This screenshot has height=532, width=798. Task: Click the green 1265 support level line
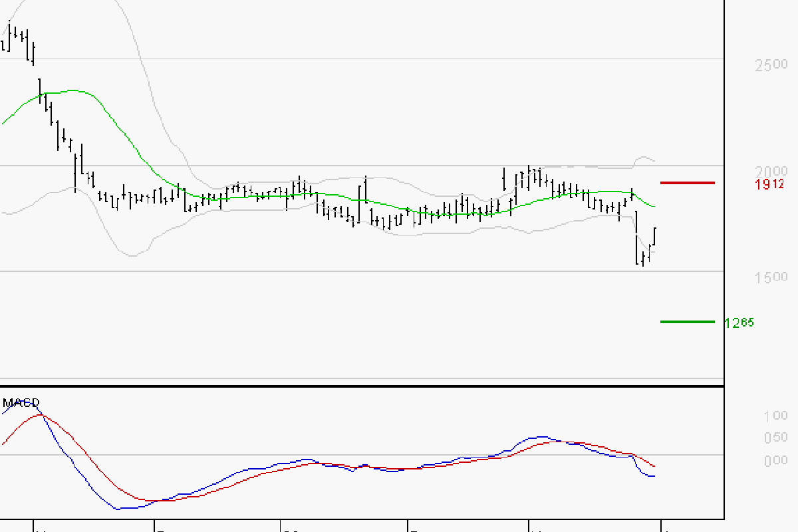coord(688,323)
